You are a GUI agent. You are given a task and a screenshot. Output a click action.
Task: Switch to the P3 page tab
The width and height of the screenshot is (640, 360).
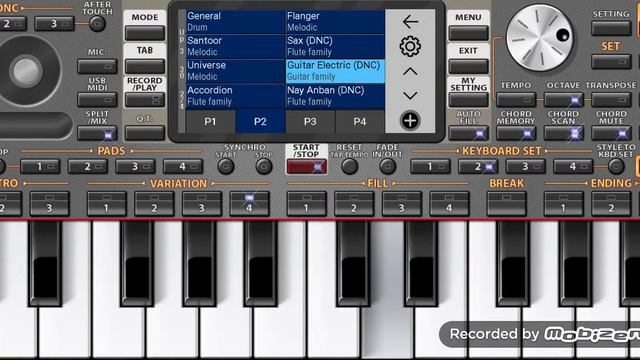click(310, 121)
